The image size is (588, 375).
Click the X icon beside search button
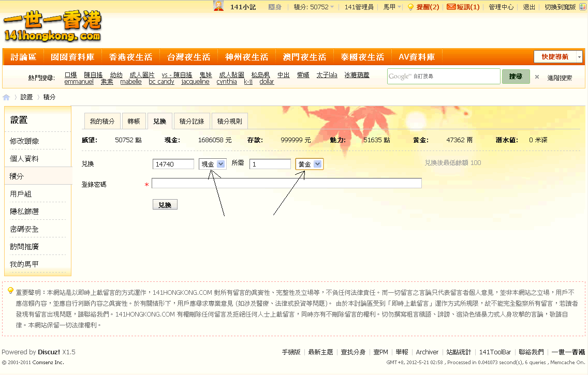coord(537,77)
